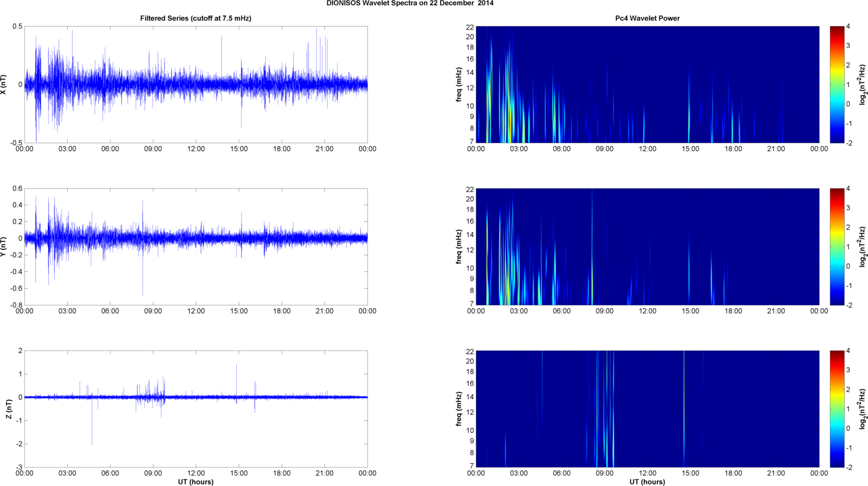This screenshot has width=868, height=486.
Task: Click the 'freq (mHz)' label of the bottom spectrogram
Action: click(x=459, y=409)
